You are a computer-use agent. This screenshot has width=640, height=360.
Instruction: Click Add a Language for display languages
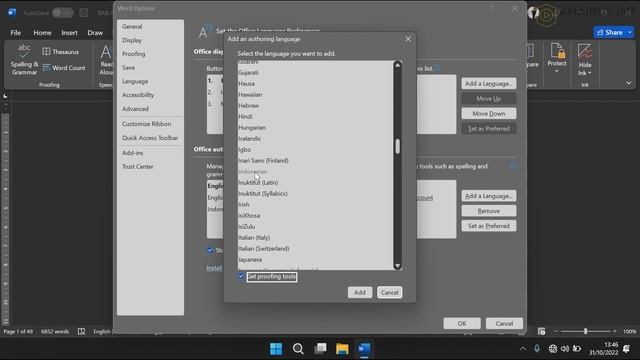[x=489, y=83]
